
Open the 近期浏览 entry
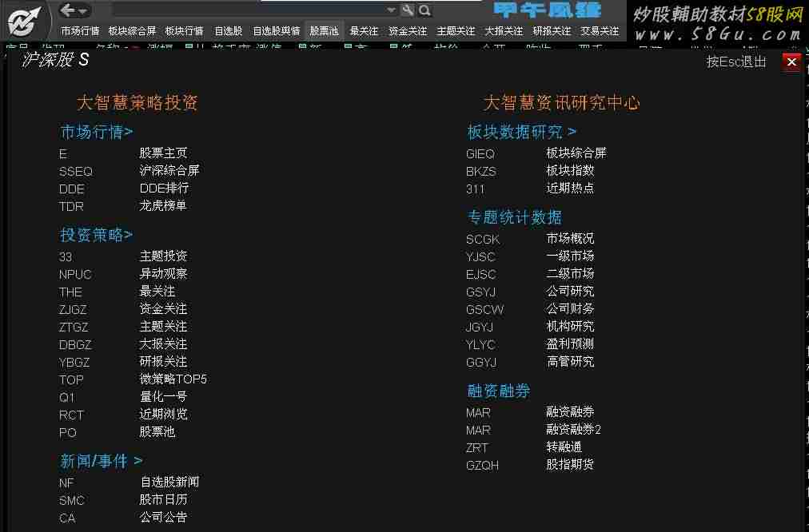163,414
